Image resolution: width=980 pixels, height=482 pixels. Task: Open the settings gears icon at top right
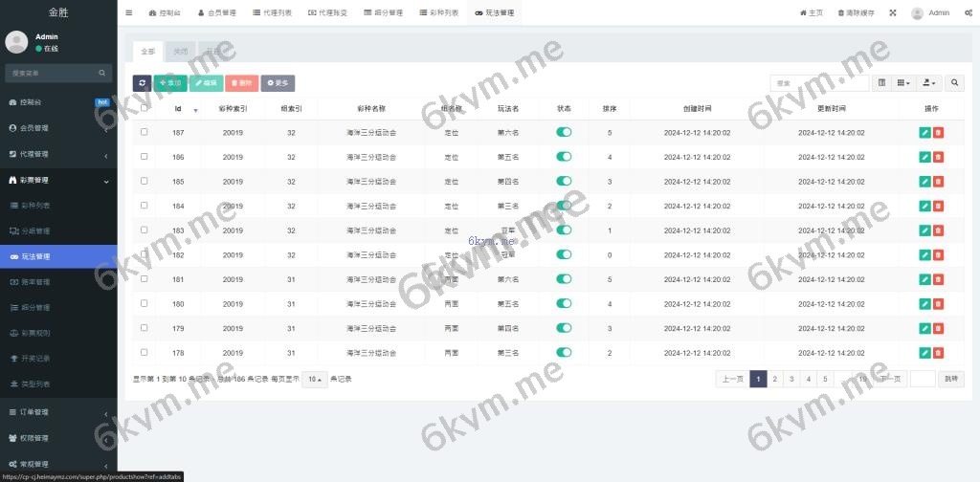[x=969, y=13]
